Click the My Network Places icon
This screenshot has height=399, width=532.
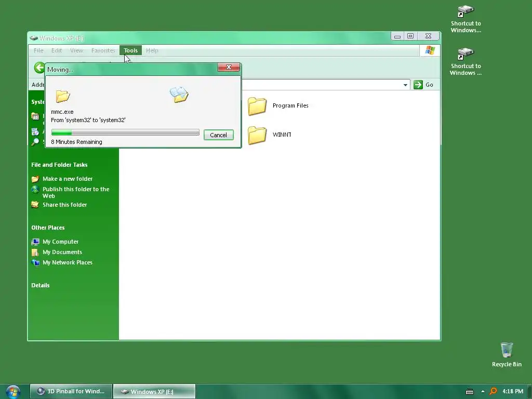coord(35,262)
